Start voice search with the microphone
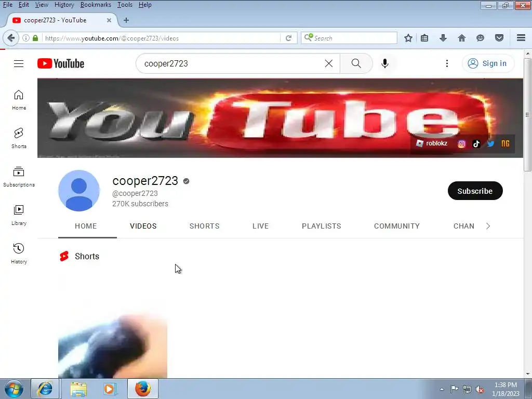 click(x=385, y=63)
